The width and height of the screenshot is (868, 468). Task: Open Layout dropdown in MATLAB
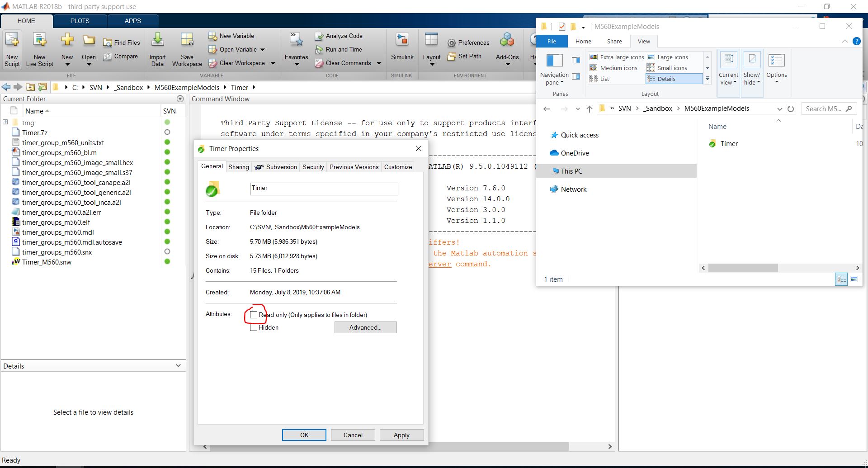pyautogui.click(x=432, y=64)
